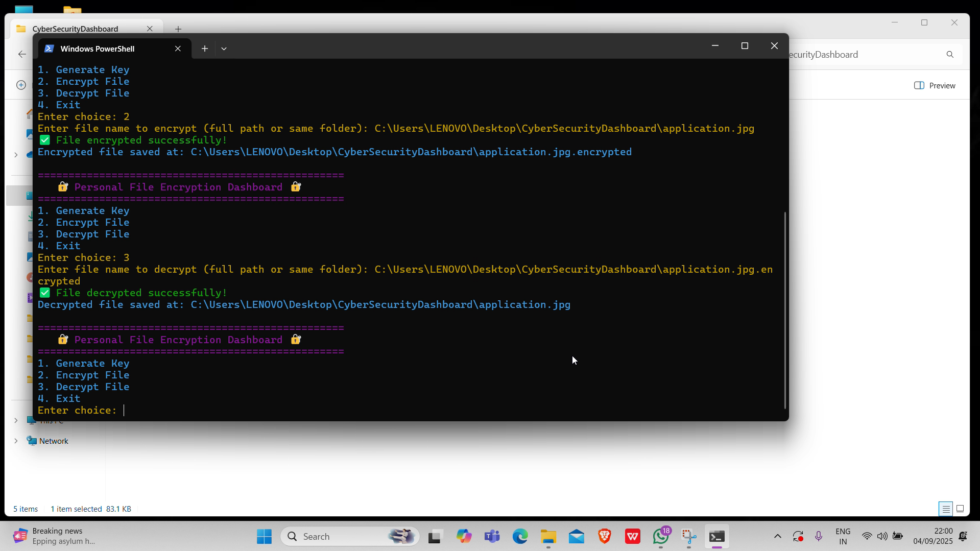This screenshot has width=980, height=551.
Task: Minimize the PowerShell window
Action: (x=715, y=46)
